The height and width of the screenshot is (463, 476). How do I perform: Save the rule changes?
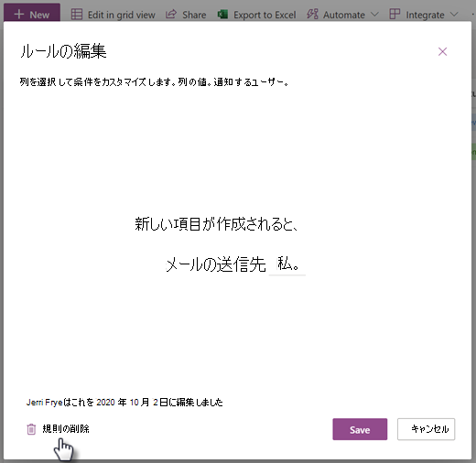pos(360,429)
